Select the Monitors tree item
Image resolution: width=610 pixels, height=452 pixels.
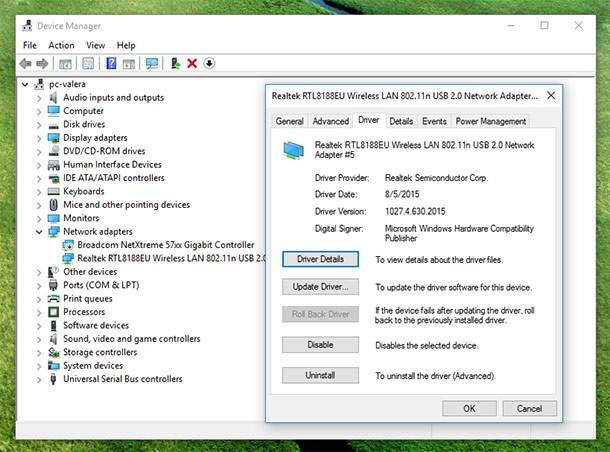(x=81, y=218)
